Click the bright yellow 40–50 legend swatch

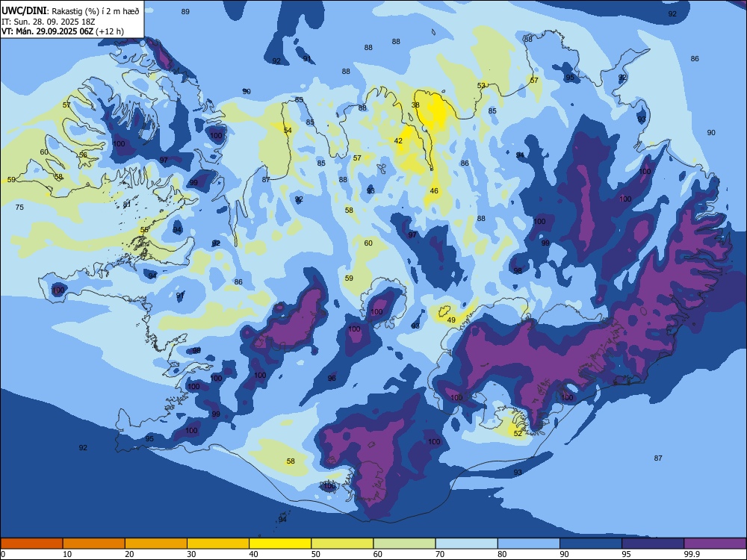point(280,544)
